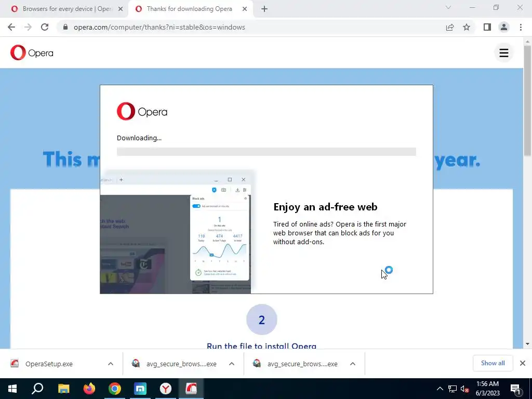
Task: Close the downloads bar
Action: tap(523, 363)
